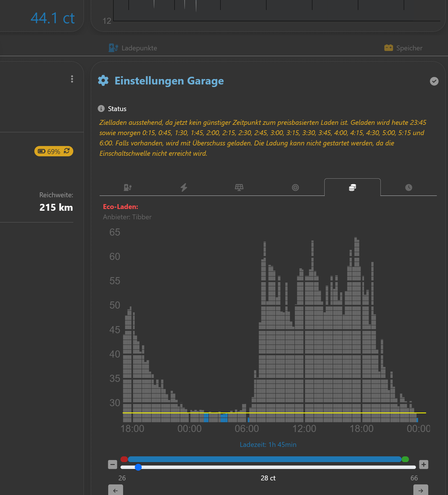
Task: Click the red range handle at 26
Action: coord(124,459)
